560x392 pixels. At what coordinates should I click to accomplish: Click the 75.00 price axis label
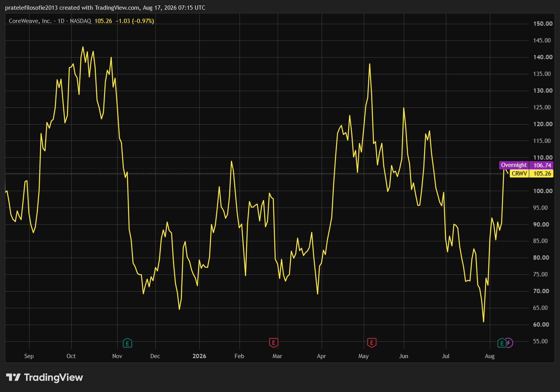(541, 274)
